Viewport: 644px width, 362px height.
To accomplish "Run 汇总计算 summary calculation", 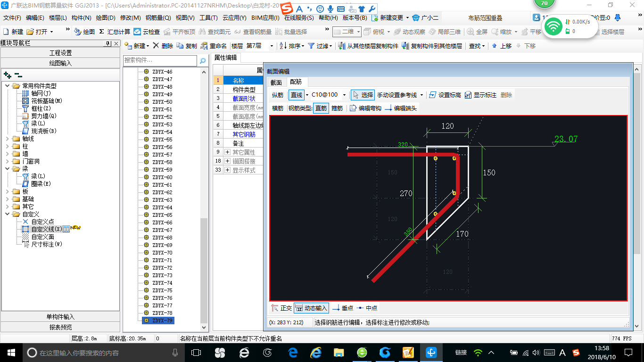I will coord(115,32).
